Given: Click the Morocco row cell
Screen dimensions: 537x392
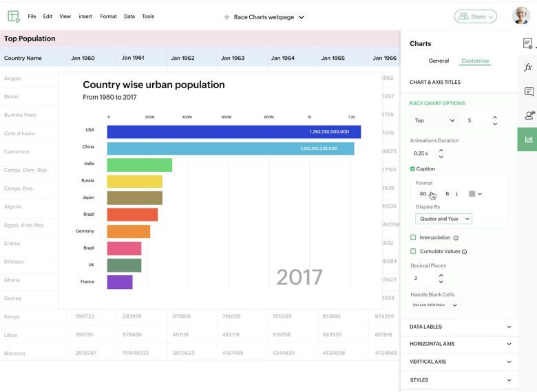Looking at the screenshot, I should pyautogui.click(x=33, y=353).
